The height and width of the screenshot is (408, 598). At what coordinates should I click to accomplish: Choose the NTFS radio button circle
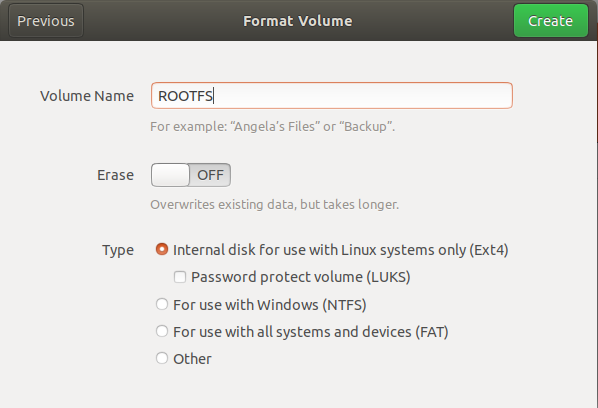click(162, 304)
